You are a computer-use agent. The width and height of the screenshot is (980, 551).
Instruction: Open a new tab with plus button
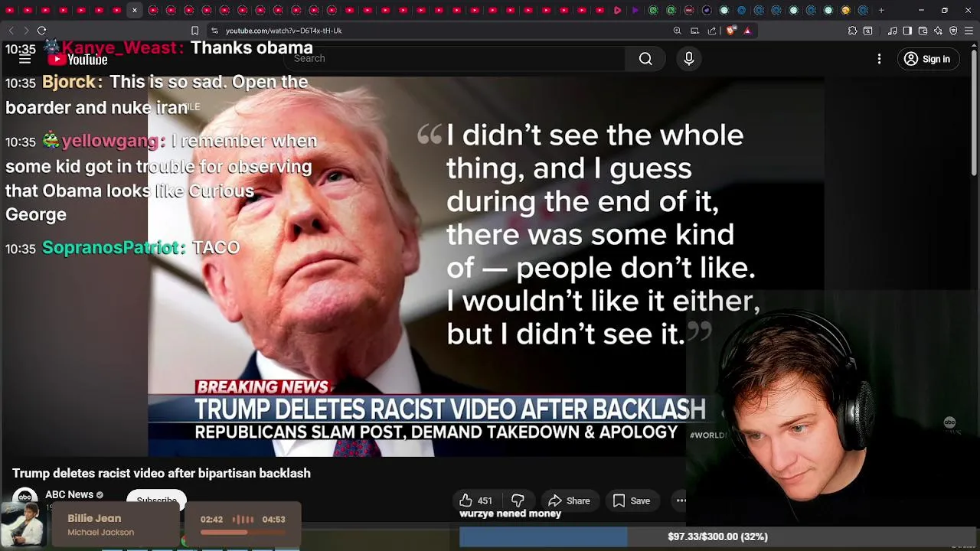(x=881, y=11)
